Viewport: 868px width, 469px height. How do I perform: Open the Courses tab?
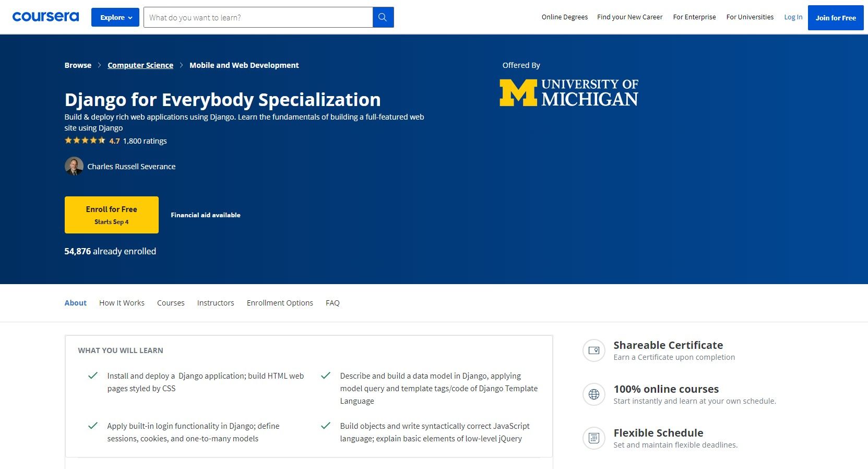[x=171, y=303]
